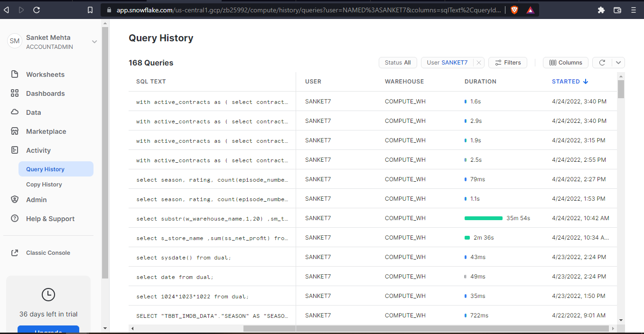Viewport: 644px width, 334px height.
Task: Toggle the Status All filter
Action: point(398,62)
